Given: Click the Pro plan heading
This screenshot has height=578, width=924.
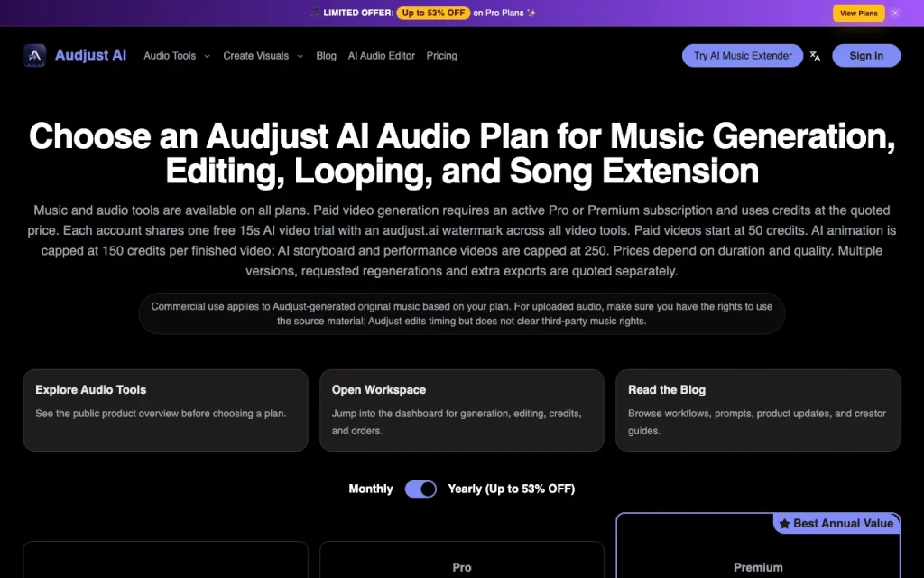Looking at the screenshot, I should click(462, 567).
